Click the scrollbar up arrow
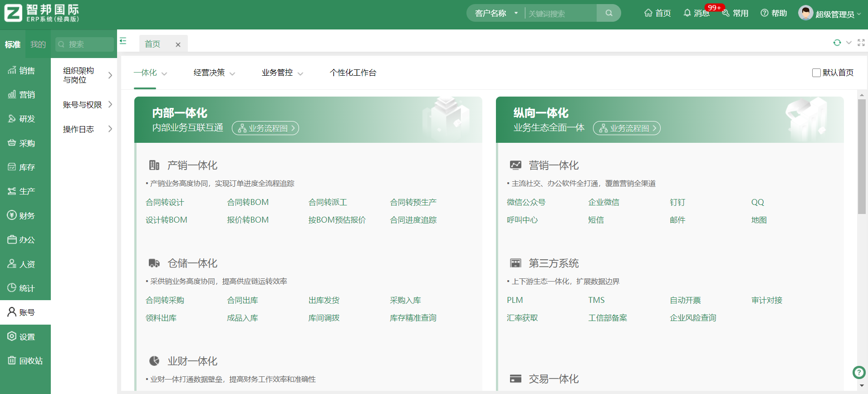Screen dimensions: 868x394 click(x=862, y=95)
